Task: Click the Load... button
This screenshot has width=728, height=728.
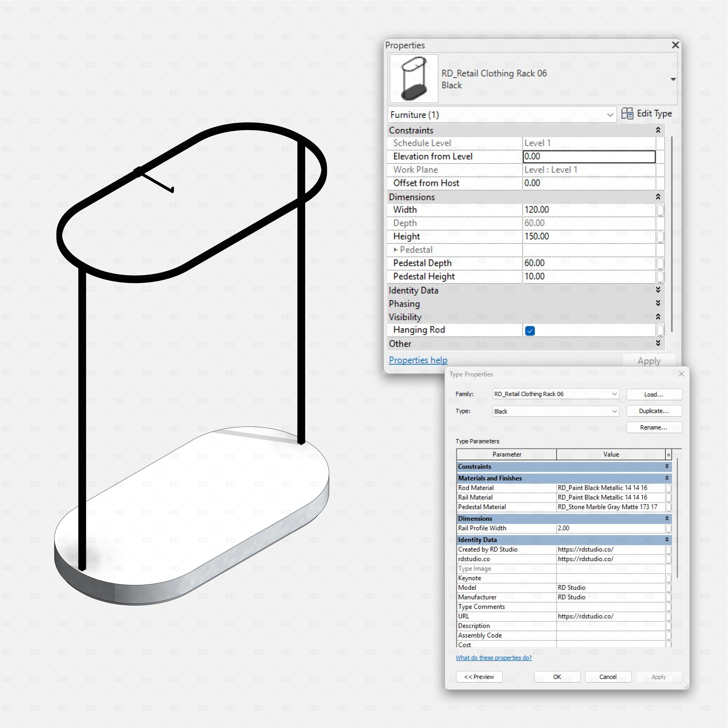Action: tap(654, 394)
